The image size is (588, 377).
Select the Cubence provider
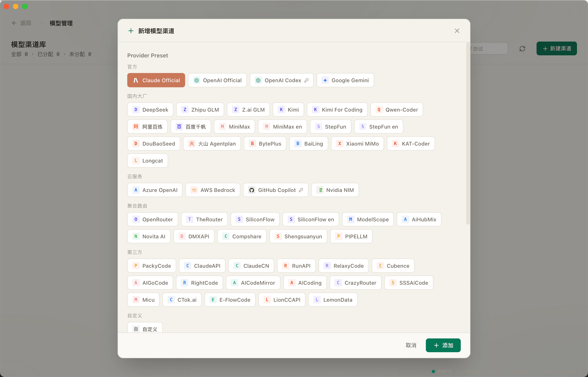pos(393,266)
